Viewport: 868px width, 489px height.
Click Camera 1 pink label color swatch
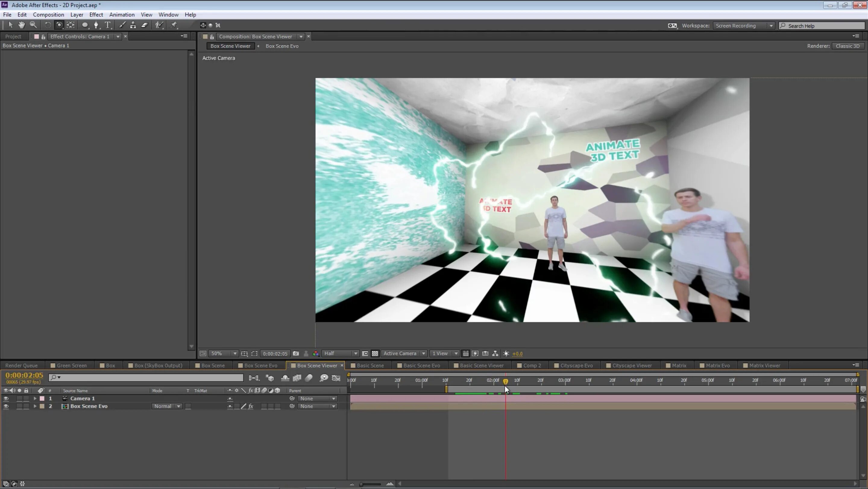tap(42, 399)
